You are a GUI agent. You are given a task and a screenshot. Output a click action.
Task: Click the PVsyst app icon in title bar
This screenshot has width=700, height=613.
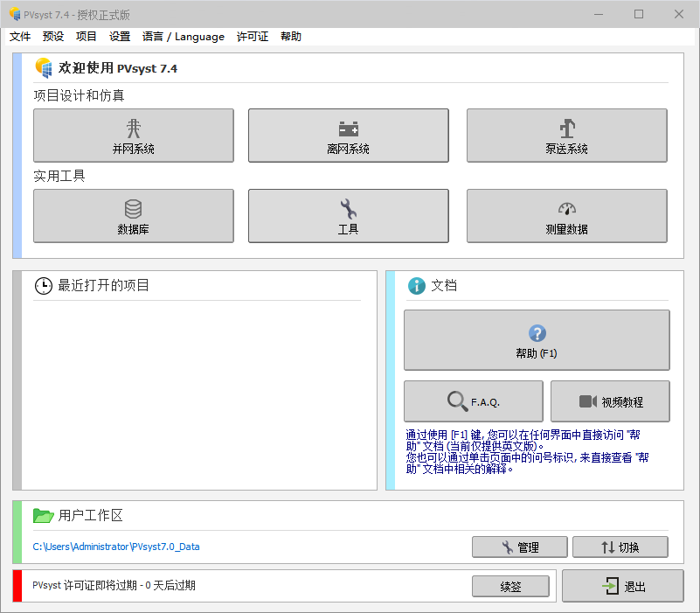point(15,14)
